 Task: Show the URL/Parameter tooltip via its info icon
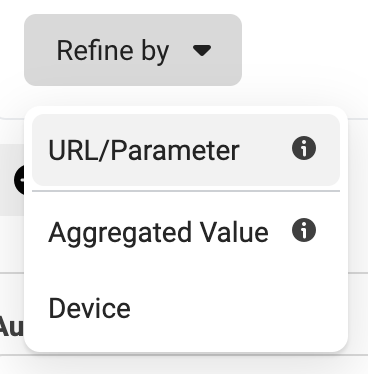pyautogui.click(x=304, y=148)
